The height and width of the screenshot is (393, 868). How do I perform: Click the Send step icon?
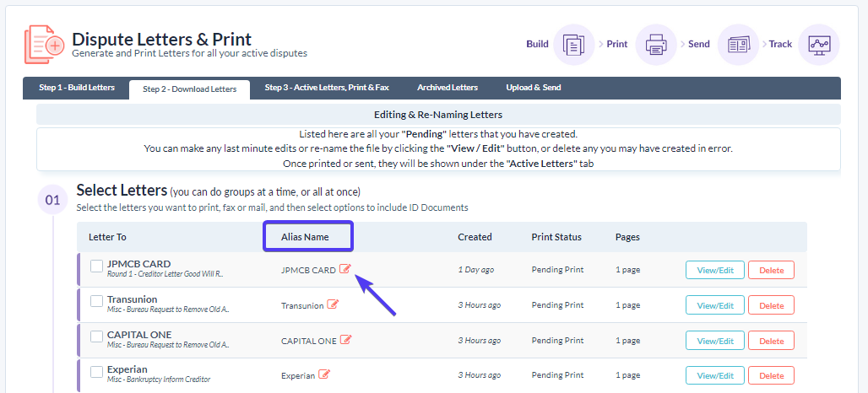point(738,45)
